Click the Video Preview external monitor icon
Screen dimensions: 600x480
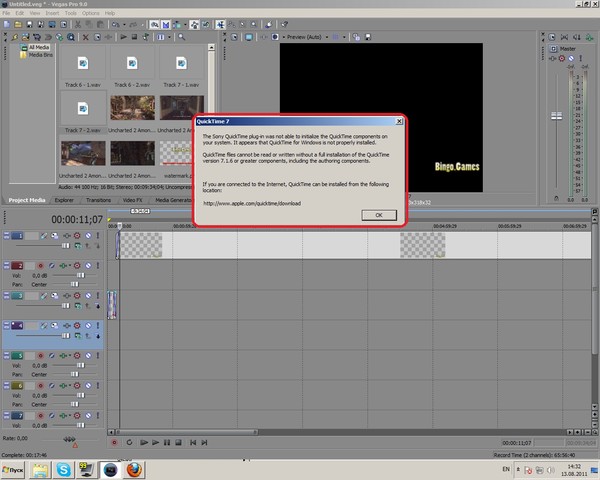pos(249,37)
